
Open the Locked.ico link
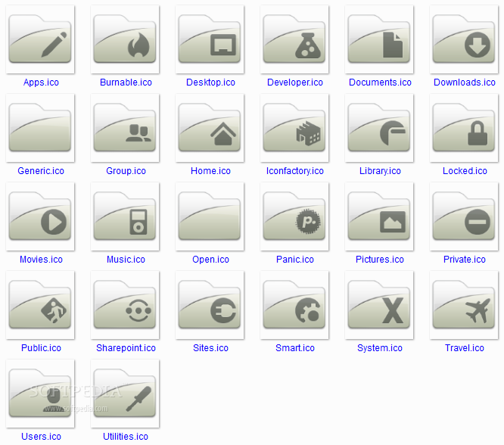tap(465, 171)
